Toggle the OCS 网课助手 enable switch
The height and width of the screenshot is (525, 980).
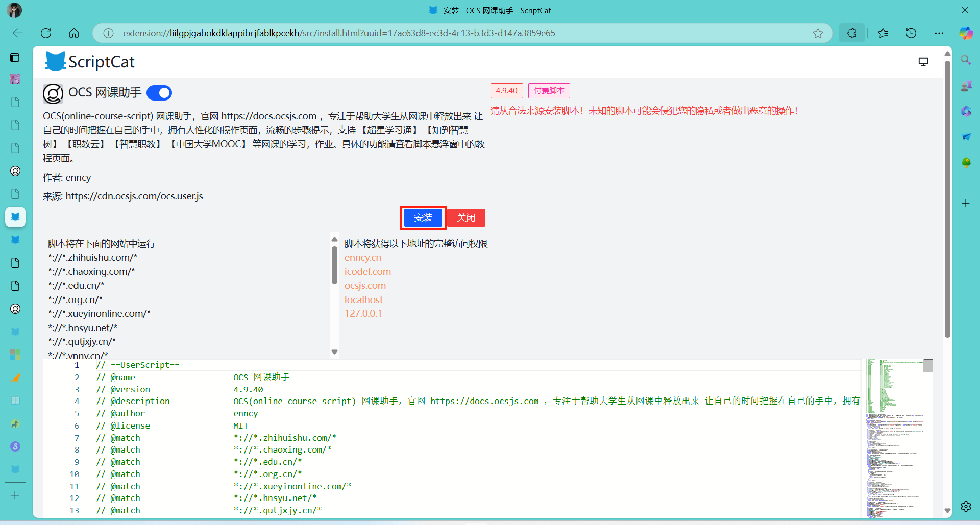[159, 93]
